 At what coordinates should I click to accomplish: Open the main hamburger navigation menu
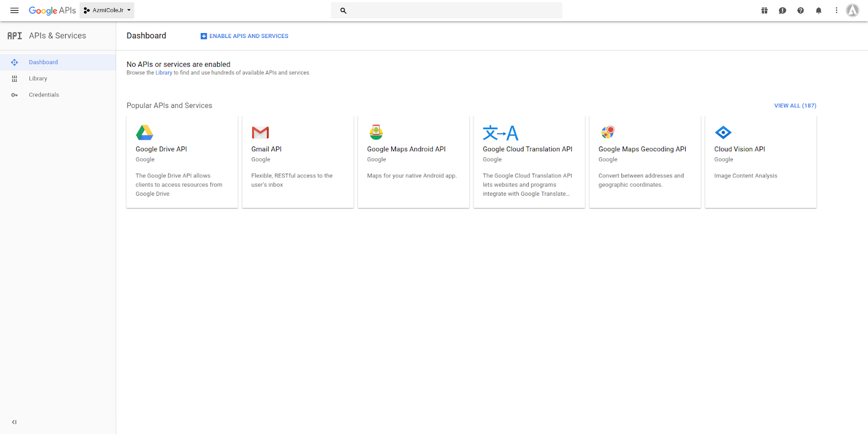15,10
